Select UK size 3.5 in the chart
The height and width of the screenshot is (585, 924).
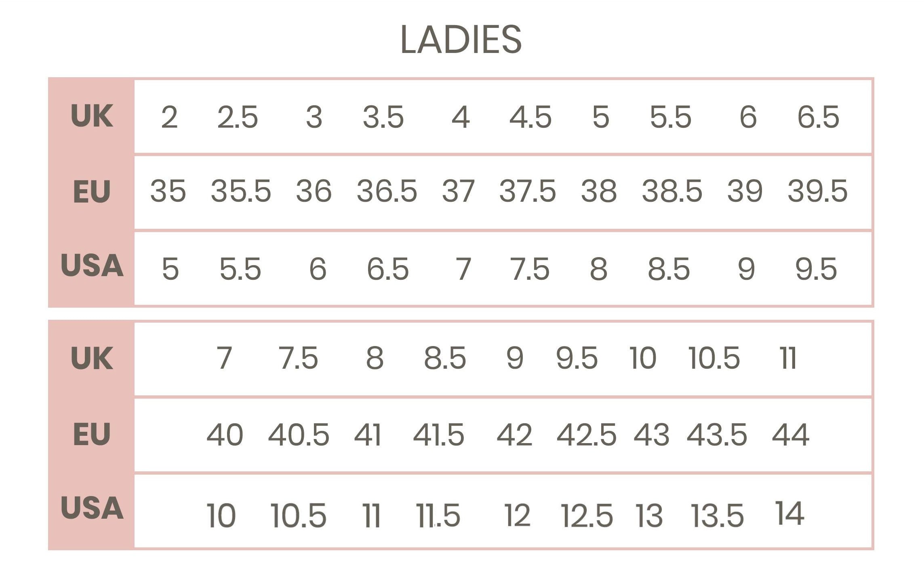(x=383, y=117)
